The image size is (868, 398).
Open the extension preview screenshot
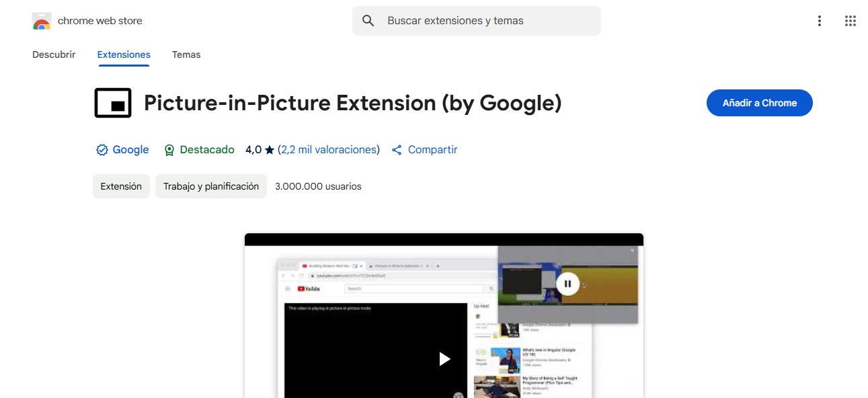click(x=444, y=316)
